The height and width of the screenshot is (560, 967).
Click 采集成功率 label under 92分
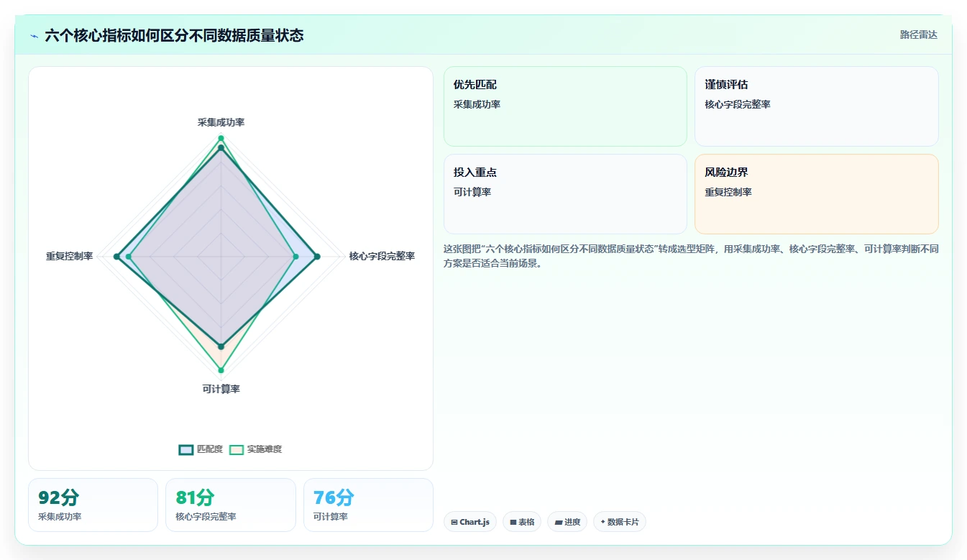(60, 517)
